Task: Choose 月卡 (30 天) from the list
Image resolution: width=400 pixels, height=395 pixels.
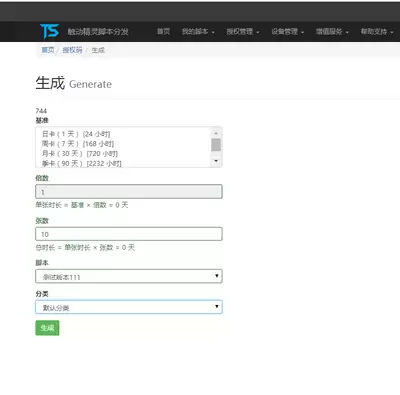Action: [x=124, y=154]
